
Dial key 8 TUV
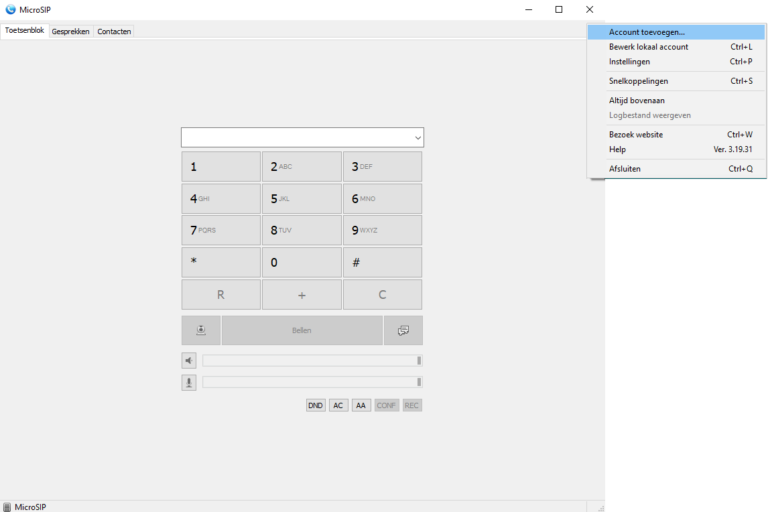[302, 230]
